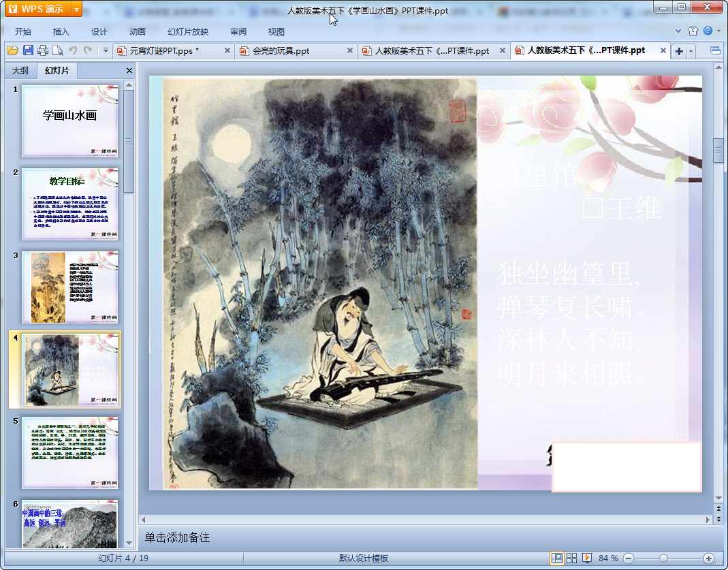Viewport: 728px width, 570px height.
Task: Open the 视图 menu tab
Action: 276,31
